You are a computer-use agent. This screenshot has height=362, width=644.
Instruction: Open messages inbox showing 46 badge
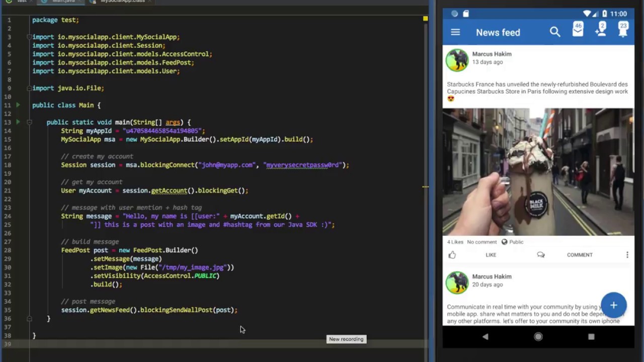(578, 30)
